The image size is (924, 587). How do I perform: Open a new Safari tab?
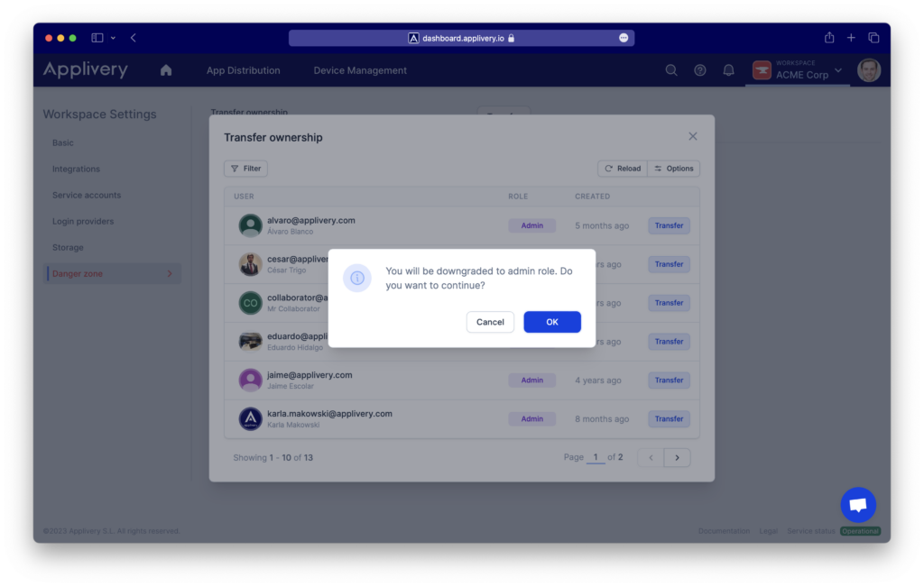click(x=851, y=38)
